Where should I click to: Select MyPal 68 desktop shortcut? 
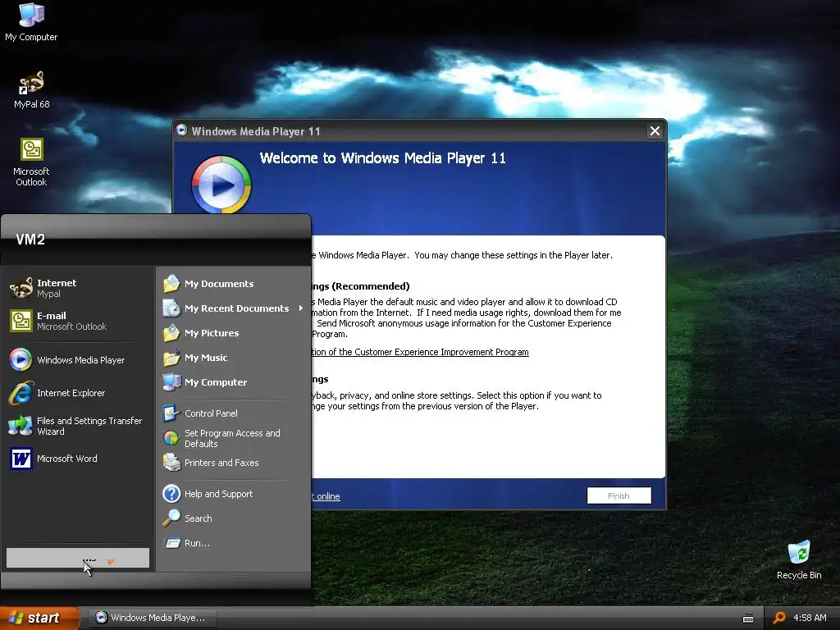point(32,90)
